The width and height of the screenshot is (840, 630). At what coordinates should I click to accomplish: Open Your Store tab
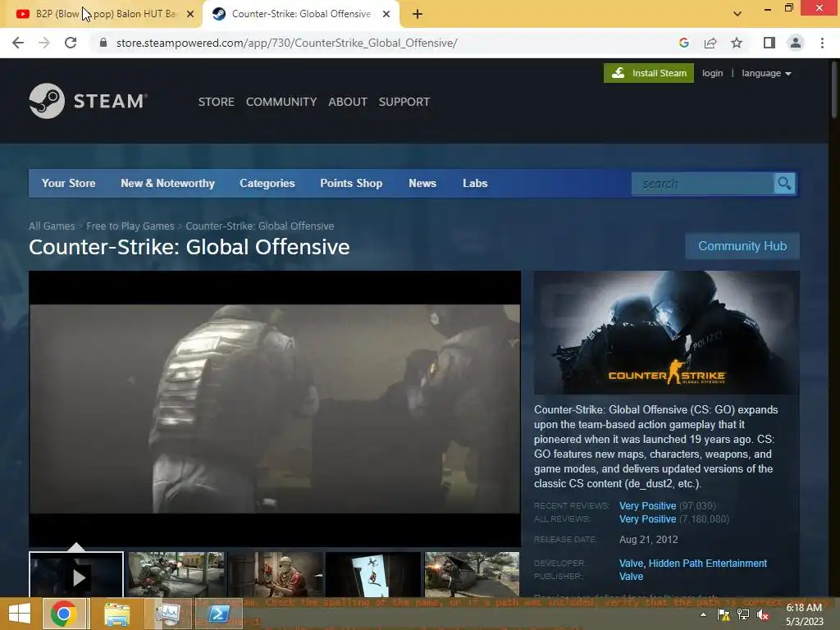69,183
